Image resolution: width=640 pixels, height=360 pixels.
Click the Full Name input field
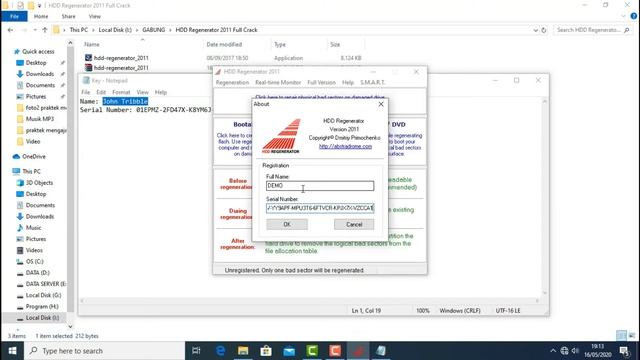pyautogui.click(x=320, y=186)
